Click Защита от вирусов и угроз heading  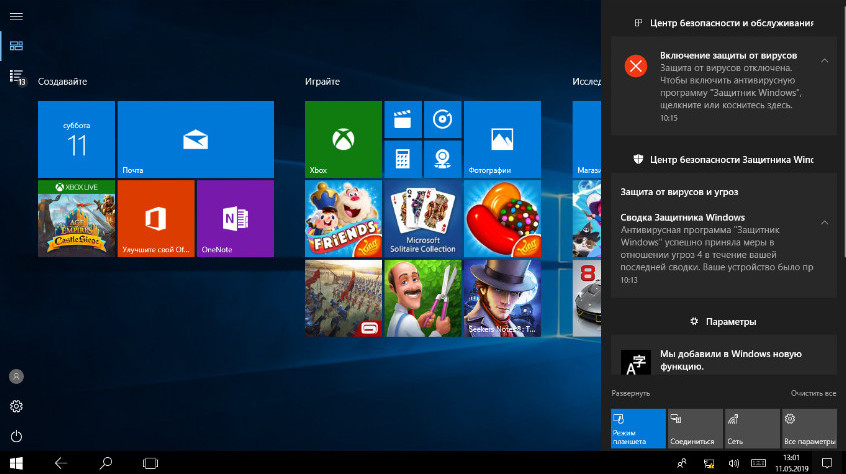pos(679,192)
